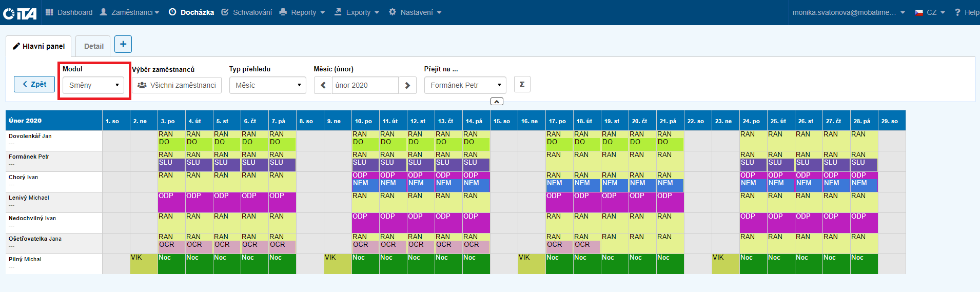Screen dimensions: 980x292
Task: Click the iTA logo in the header
Action: tap(20, 13)
